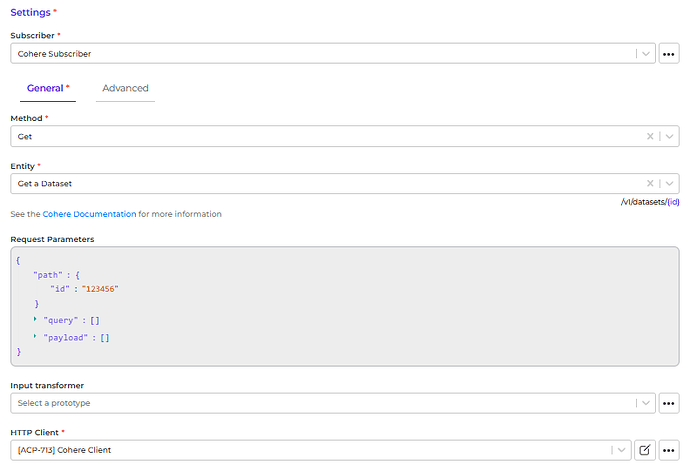
Task: Clear the Method field with X icon
Action: [x=650, y=136]
